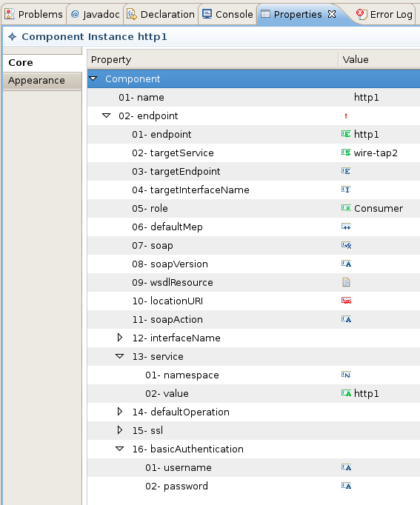The height and width of the screenshot is (505, 420).
Task: Click the red URI icon for locationURI
Action: pyautogui.click(x=346, y=301)
